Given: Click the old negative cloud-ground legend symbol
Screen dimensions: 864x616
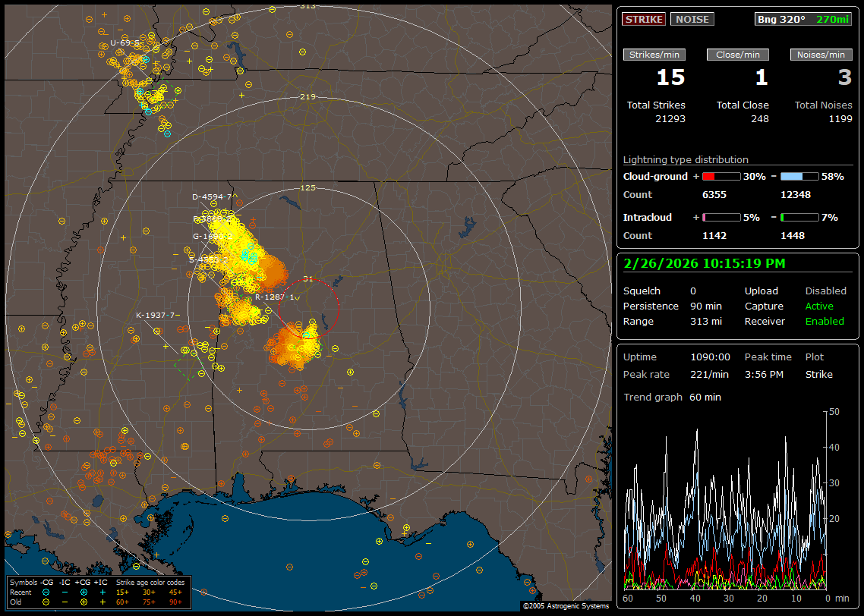Looking at the screenshot, I should coord(46,602).
